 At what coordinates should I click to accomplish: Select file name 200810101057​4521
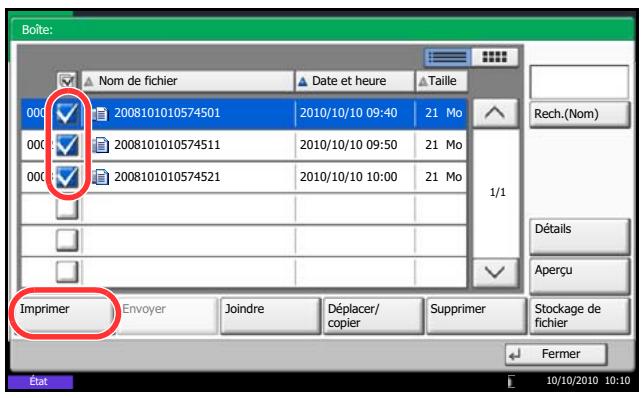(x=167, y=177)
